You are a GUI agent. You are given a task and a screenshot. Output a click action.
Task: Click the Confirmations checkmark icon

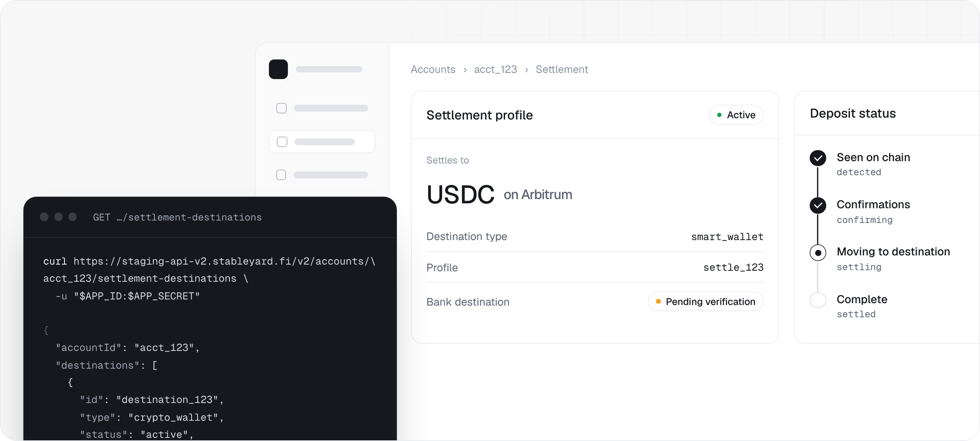tap(818, 205)
